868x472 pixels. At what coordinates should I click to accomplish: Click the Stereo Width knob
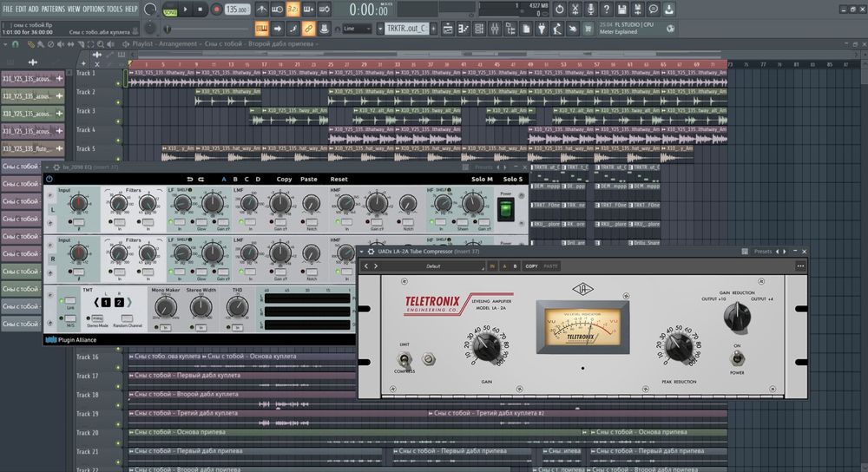tap(201, 307)
